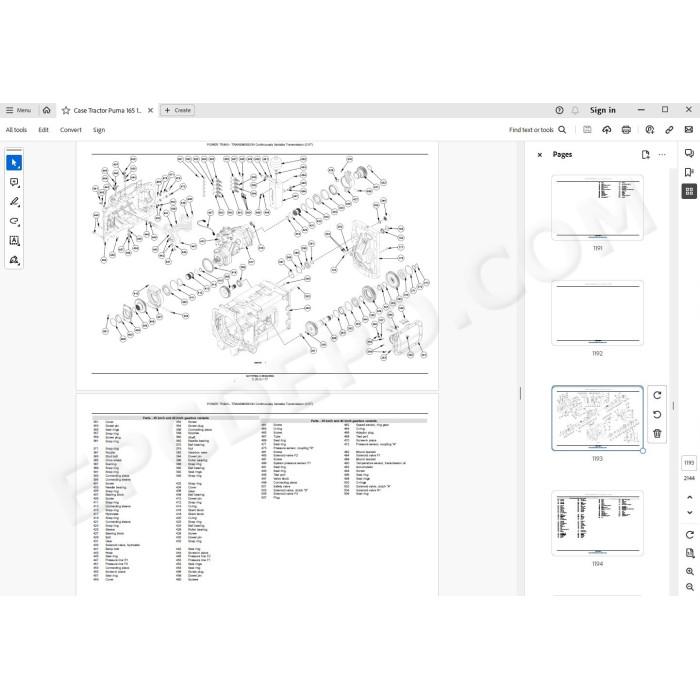This screenshot has width=700, height=700.
Task: Open the Edit menu
Action: (43, 130)
